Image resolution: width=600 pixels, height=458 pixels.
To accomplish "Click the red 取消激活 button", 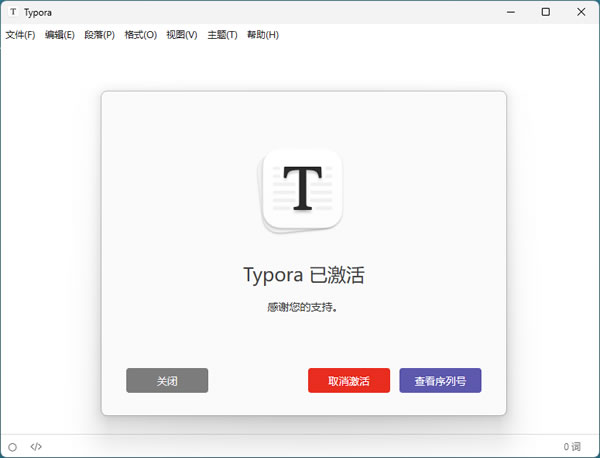I will [x=349, y=380].
